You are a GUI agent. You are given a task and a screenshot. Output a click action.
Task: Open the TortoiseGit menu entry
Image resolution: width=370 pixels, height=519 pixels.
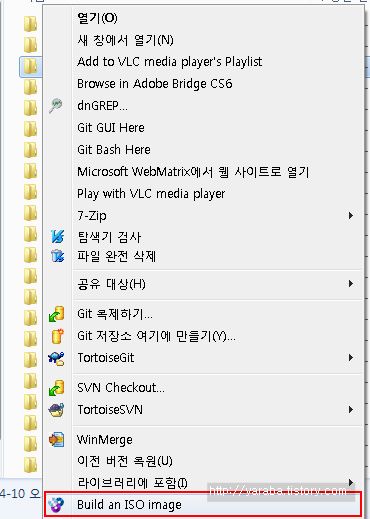(203, 358)
